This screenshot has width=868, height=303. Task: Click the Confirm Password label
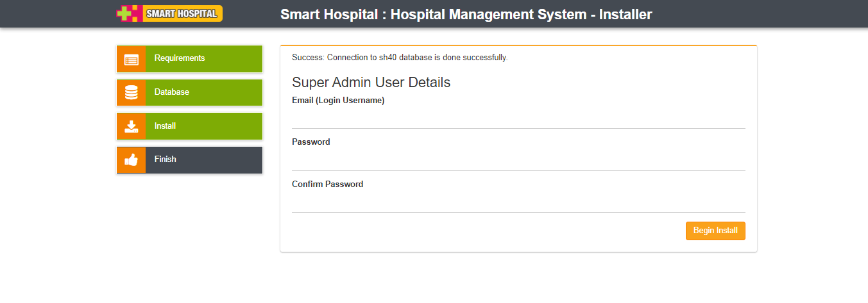pos(327,184)
